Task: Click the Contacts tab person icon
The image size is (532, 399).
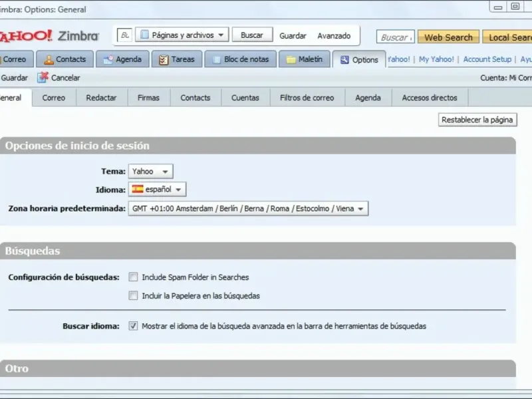Action: [x=49, y=60]
